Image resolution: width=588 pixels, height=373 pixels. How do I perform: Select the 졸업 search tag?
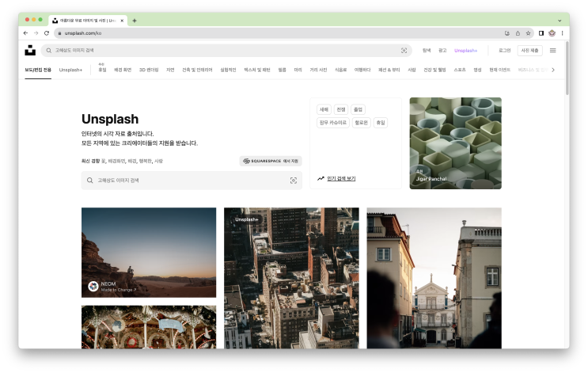coord(358,109)
